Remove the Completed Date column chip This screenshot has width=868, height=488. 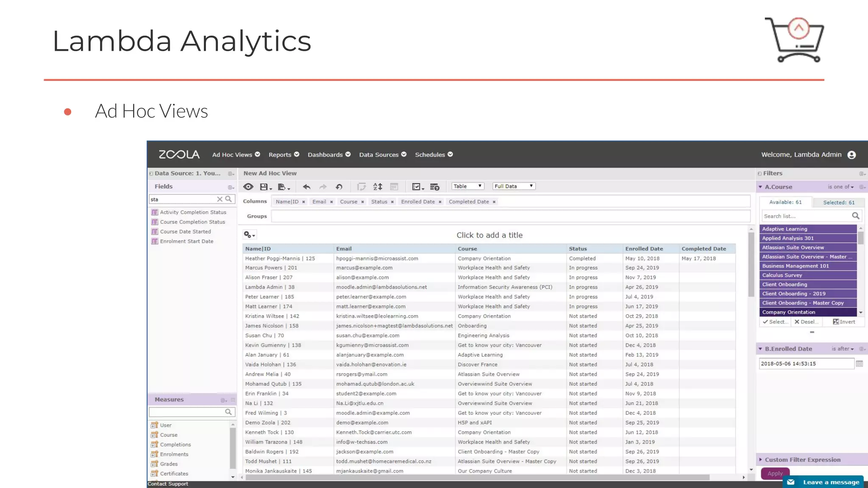click(494, 202)
